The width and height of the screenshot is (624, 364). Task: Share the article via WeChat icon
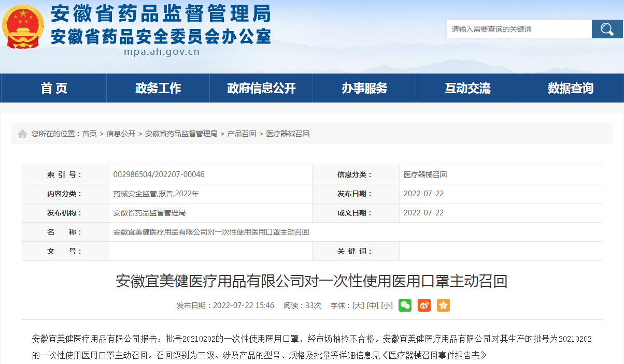[405, 305]
